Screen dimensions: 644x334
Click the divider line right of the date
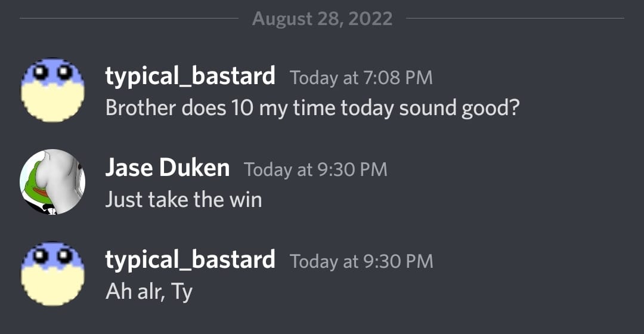[515, 18]
